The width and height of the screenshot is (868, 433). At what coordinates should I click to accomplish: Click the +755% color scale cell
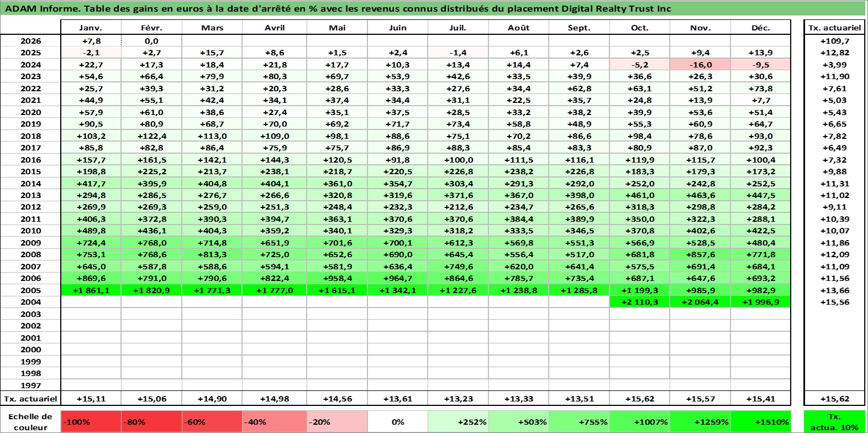pyautogui.click(x=579, y=422)
